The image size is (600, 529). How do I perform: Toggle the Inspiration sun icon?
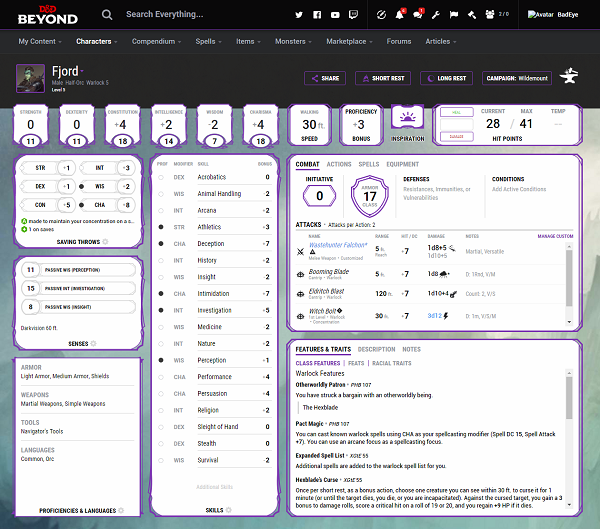408,117
